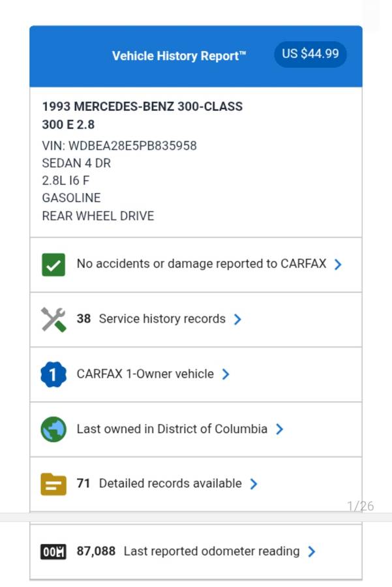This screenshot has width=392, height=587.
Task: Click the VIN number text
Action: tap(119, 145)
